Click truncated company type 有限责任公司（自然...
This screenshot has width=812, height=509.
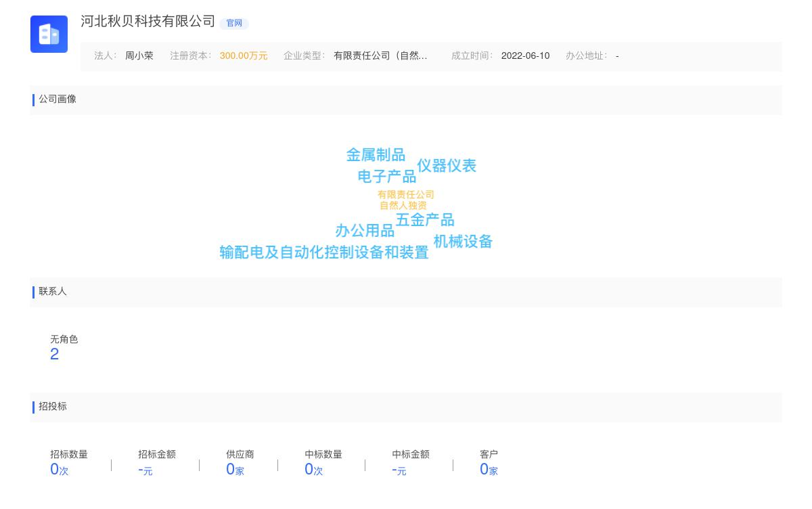coord(380,56)
